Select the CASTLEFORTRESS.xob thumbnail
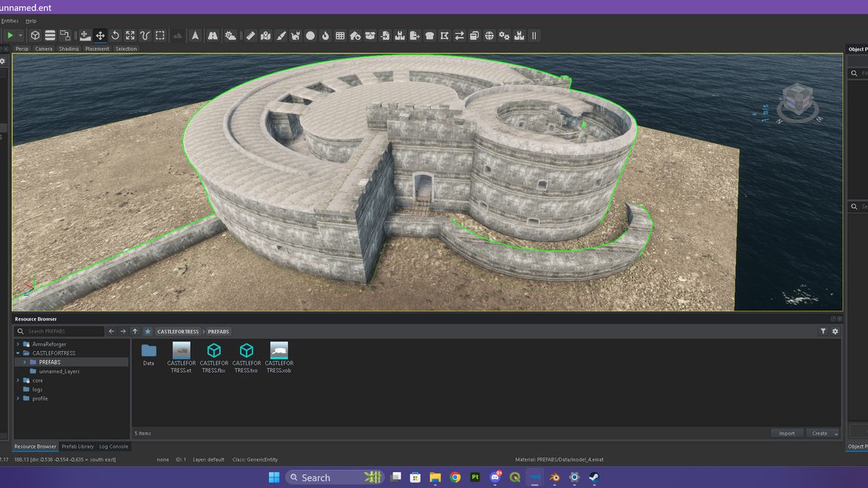 tap(279, 351)
